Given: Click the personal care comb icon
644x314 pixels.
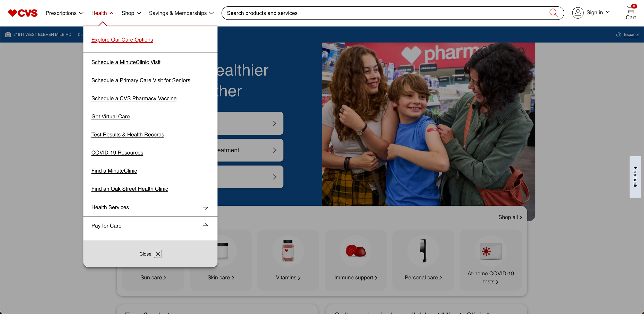Looking at the screenshot, I should pos(423,251).
